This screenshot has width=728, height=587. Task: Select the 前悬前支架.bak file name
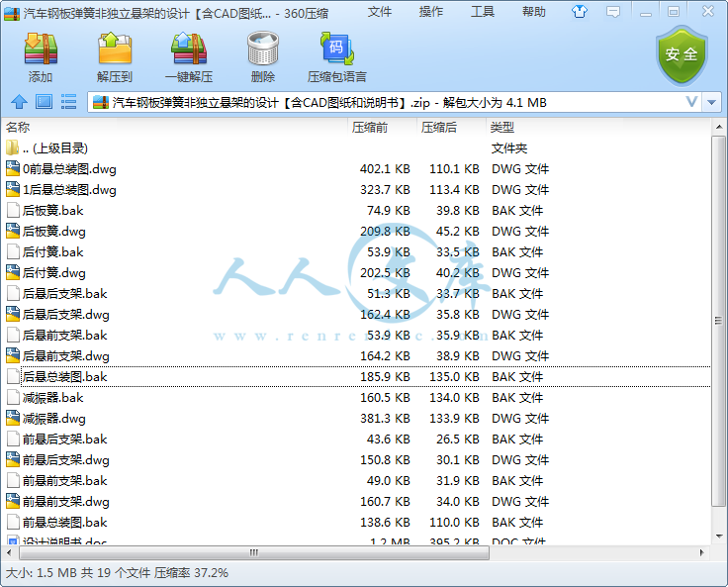tap(65, 480)
